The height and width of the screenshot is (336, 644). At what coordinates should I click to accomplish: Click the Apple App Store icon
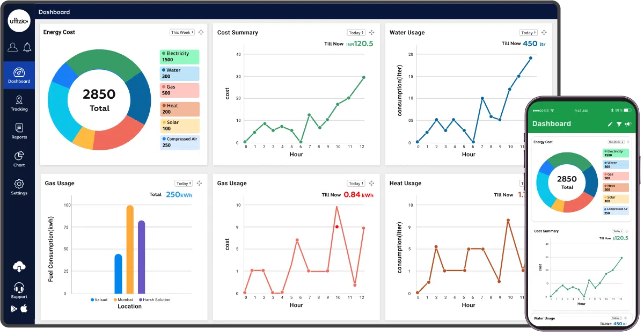coord(24,308)
